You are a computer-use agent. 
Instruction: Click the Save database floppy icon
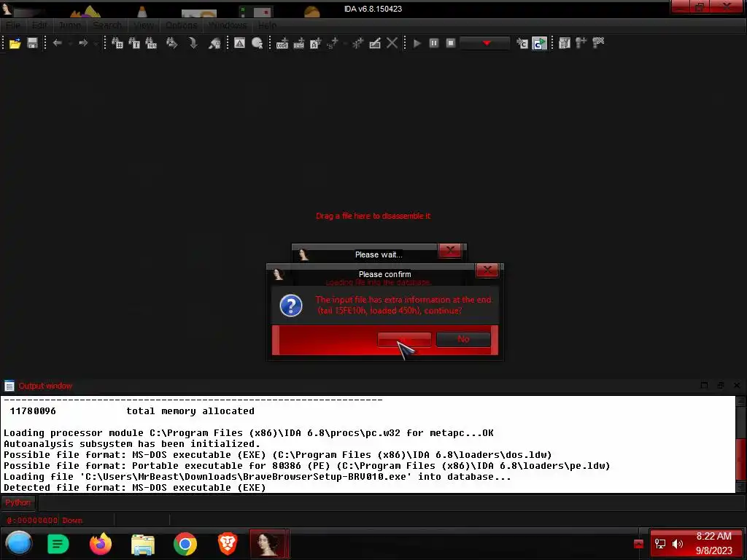32,43
